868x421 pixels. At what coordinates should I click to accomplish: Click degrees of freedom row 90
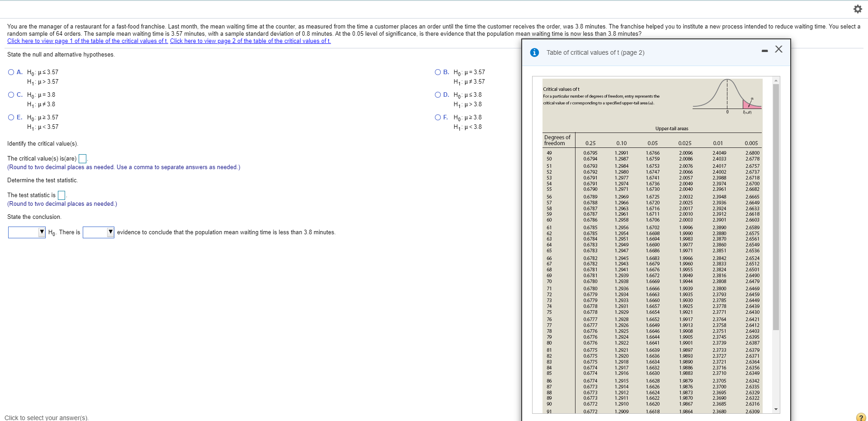549,404
